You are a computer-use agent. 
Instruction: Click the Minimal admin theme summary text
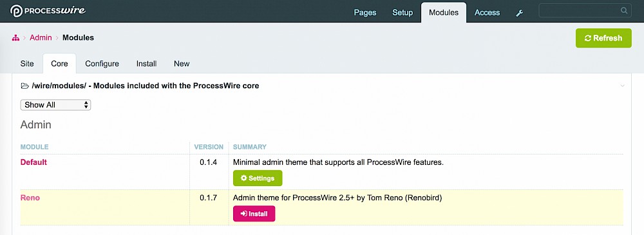[x=339, y=162]
